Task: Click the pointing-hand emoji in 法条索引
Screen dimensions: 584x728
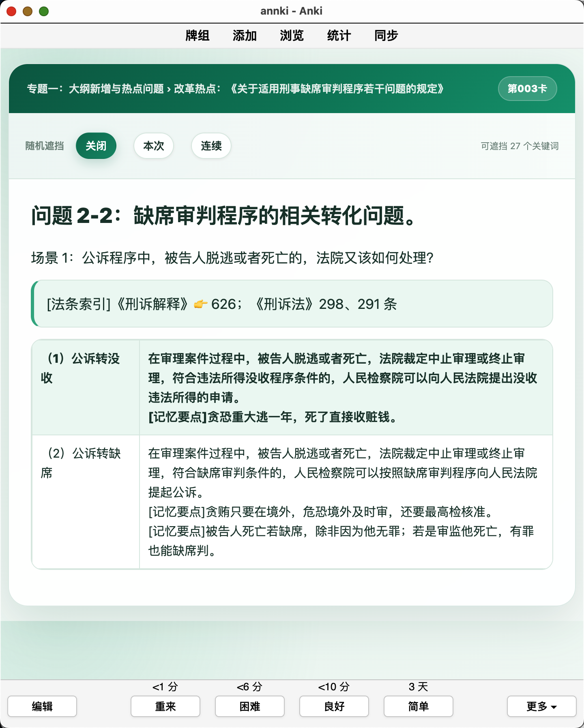Action: 200,304
